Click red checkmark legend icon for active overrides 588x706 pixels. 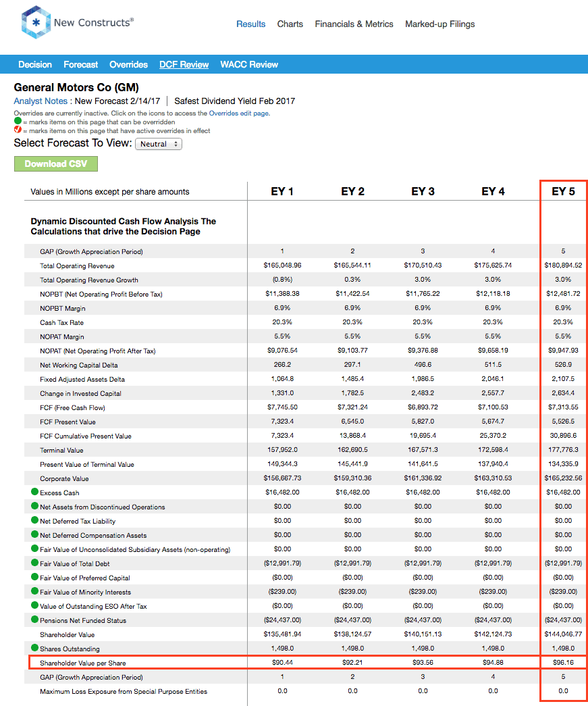18,130
